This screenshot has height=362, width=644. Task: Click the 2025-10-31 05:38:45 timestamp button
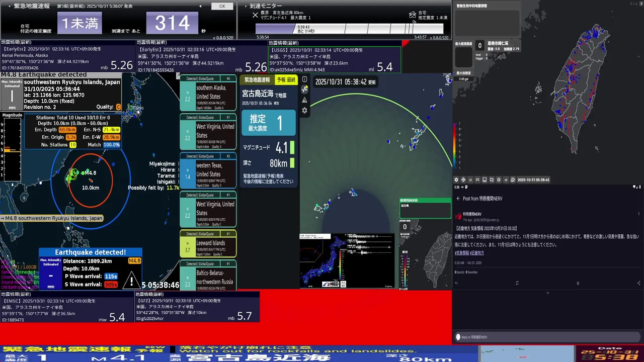[533, 179]
